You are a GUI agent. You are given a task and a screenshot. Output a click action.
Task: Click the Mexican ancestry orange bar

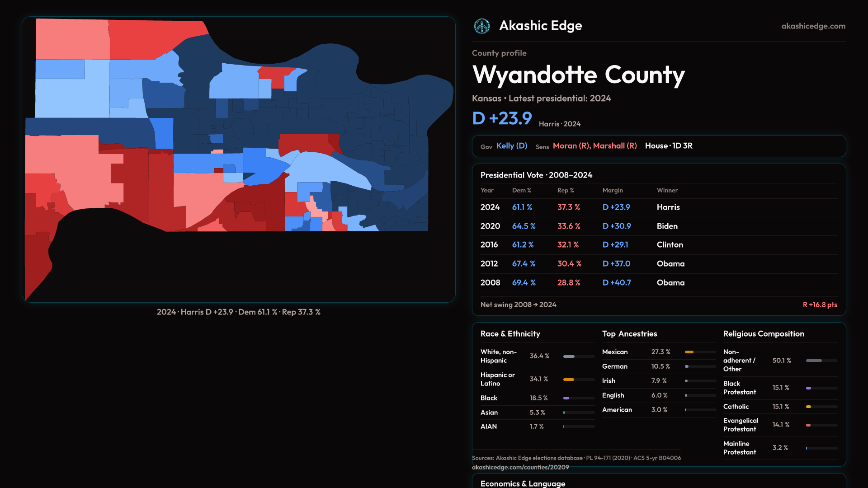coord(689,352)
